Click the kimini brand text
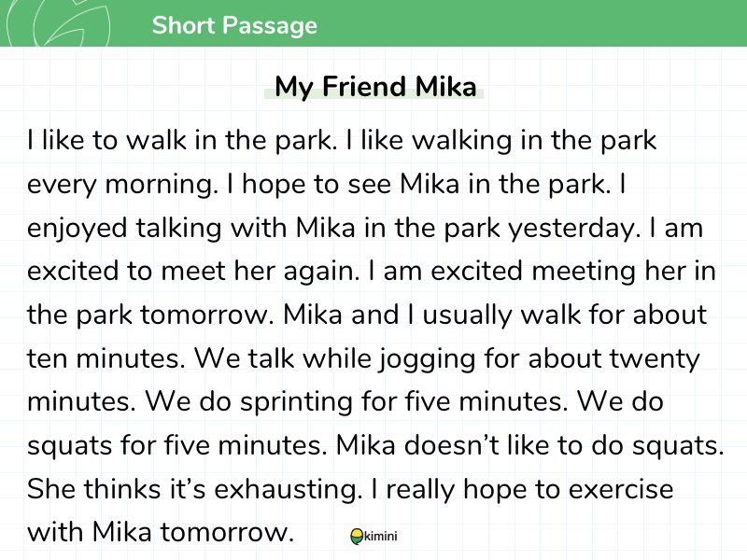This screenshot has height=560, width=747. (x=380, y=536)
